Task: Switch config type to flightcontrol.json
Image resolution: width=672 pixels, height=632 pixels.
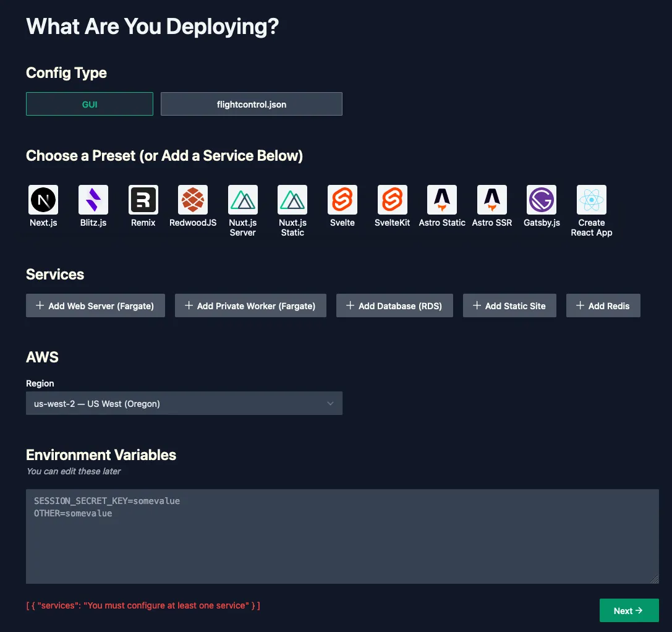Action: 251,104
